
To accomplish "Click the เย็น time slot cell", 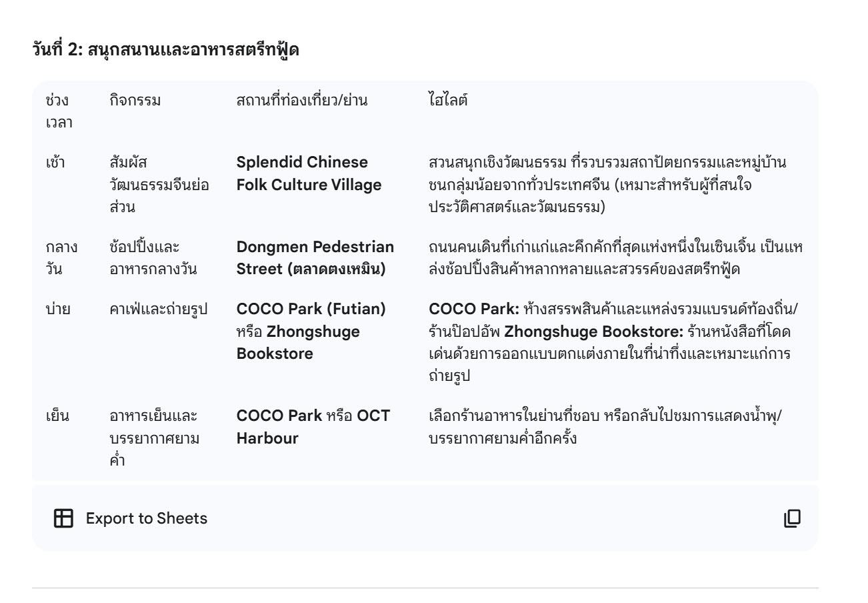I will coord(57,417).
